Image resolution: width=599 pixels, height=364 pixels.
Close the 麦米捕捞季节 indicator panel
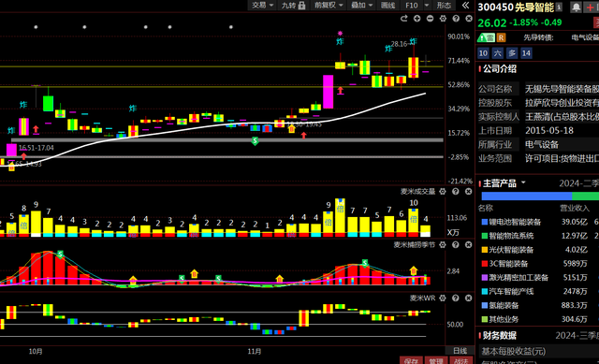tap(468, 245)
